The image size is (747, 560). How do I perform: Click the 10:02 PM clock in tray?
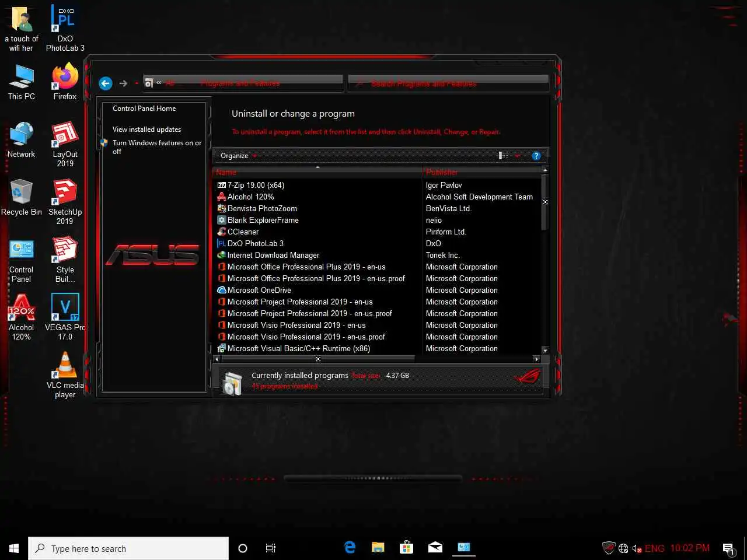(690, 548)
